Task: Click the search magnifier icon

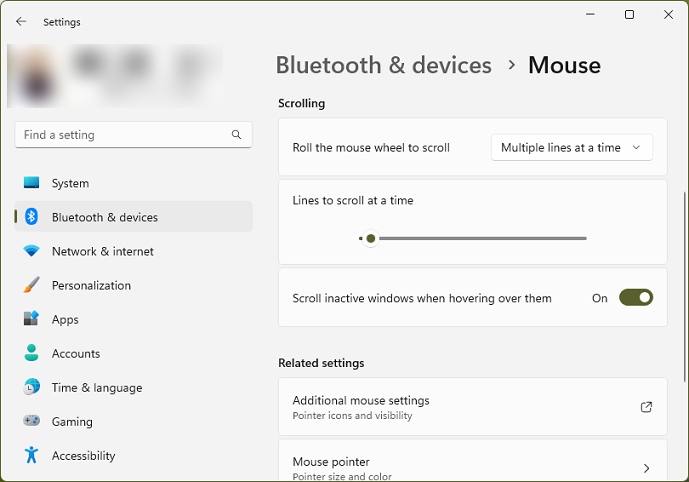Action: point(236,134)
